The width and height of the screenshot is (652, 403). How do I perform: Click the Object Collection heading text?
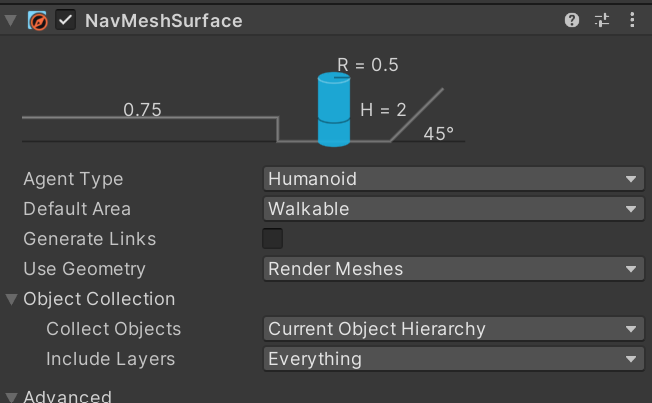pos(99,299)
